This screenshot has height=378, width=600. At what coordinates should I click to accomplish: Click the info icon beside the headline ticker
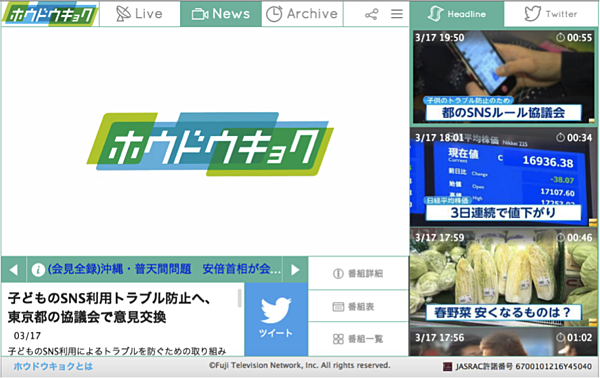[38, 270]
